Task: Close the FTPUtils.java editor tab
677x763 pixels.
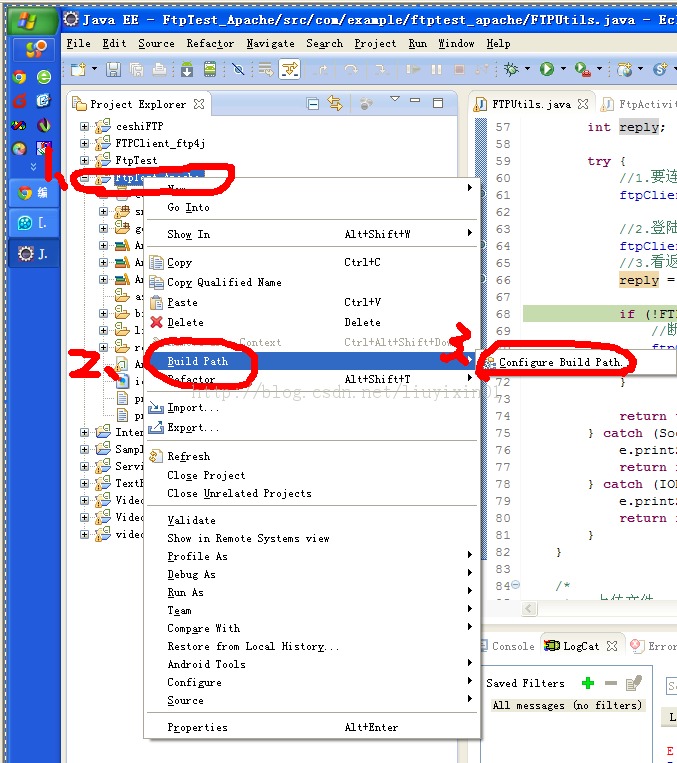Action: point(583,104)
